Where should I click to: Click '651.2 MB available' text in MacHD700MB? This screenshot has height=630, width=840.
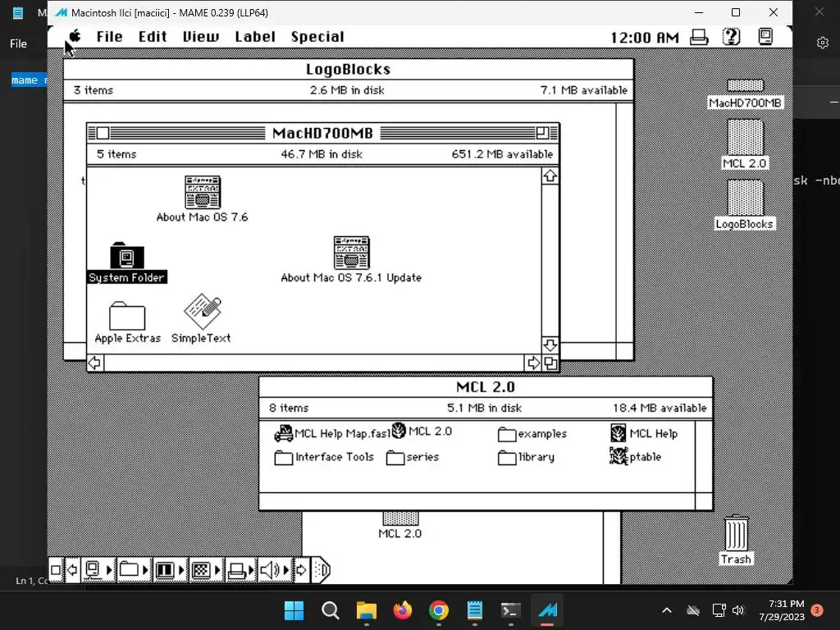pyautogui.click(x=502, y=154)
